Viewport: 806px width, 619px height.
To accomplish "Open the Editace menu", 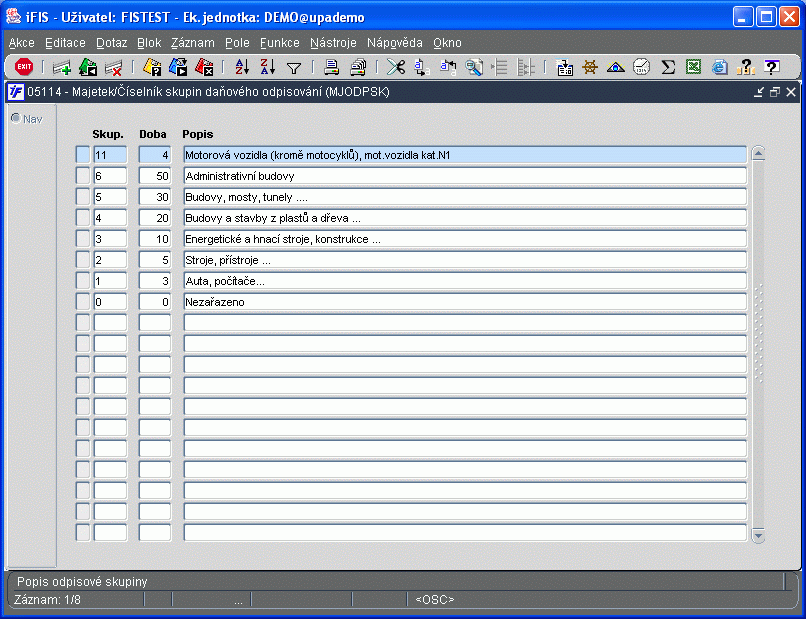I will (x=65, y=43).
